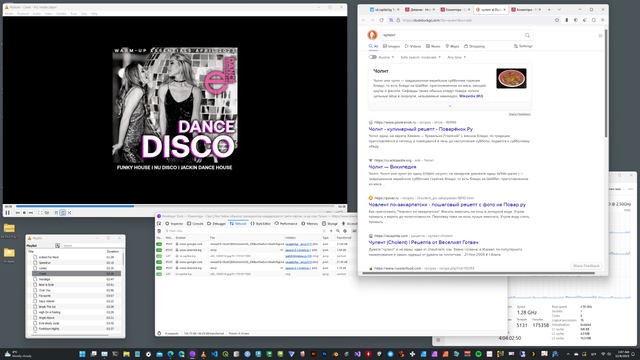This screenshot has height=360, width=640.
Task: Click element picker icon in Developer Tools
Action: pyautogui.click(x=159, y=224)
